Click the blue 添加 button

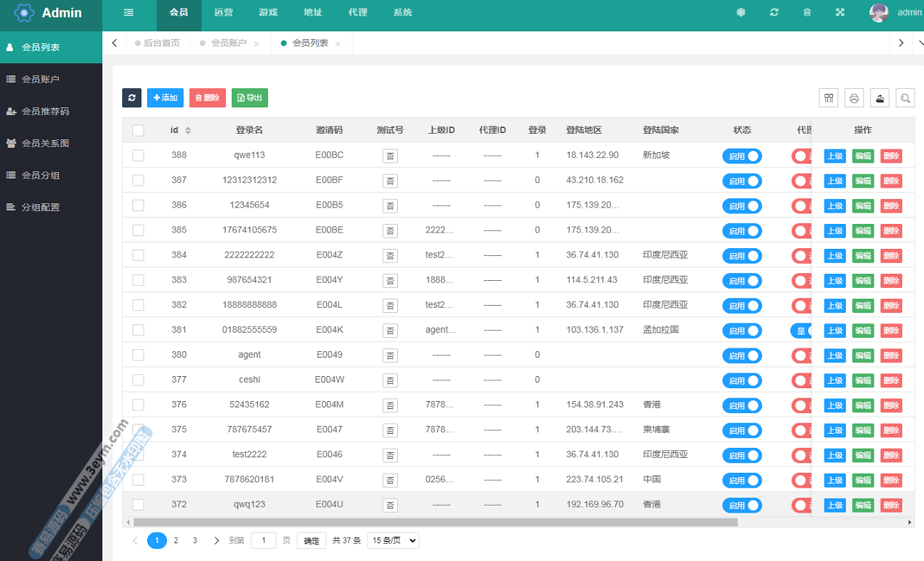[165, 98]
